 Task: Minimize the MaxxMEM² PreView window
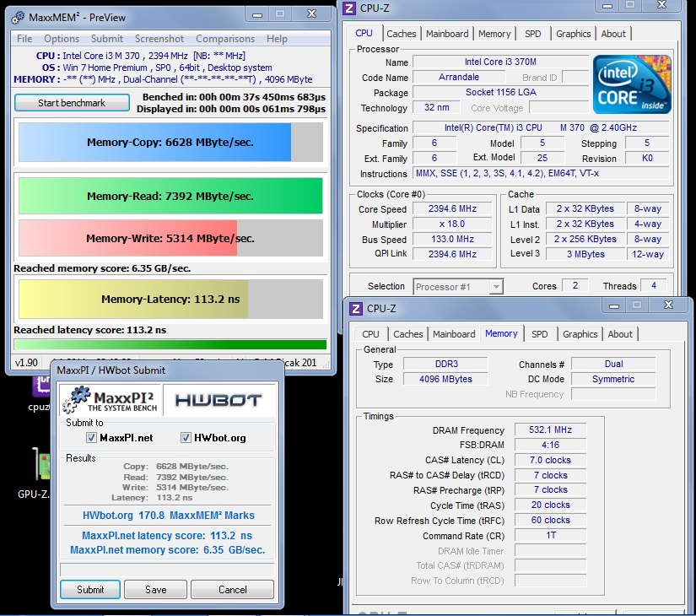click(257, 14)
